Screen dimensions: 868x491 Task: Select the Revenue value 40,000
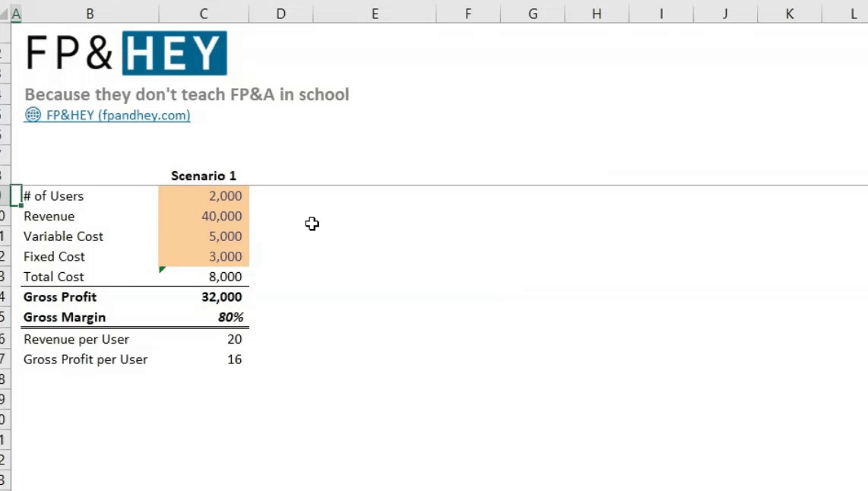[x=203, y=216]
